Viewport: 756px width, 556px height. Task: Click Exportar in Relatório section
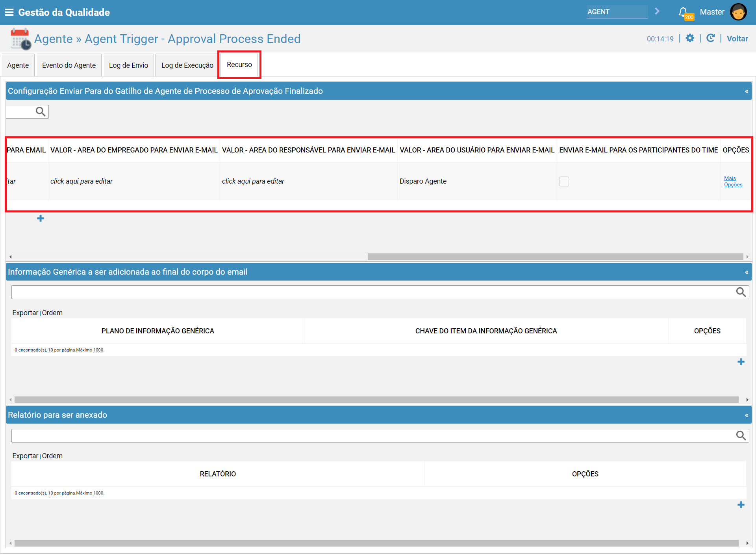[25, 456]
